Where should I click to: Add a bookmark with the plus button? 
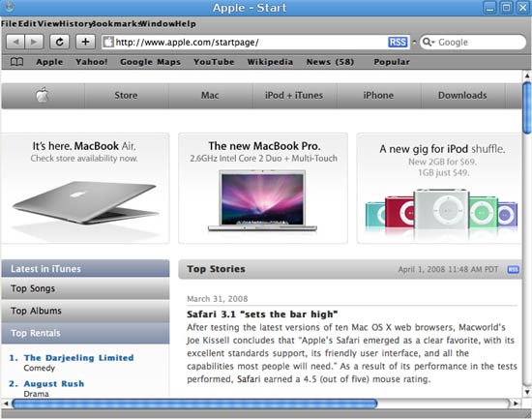(85, 43)
